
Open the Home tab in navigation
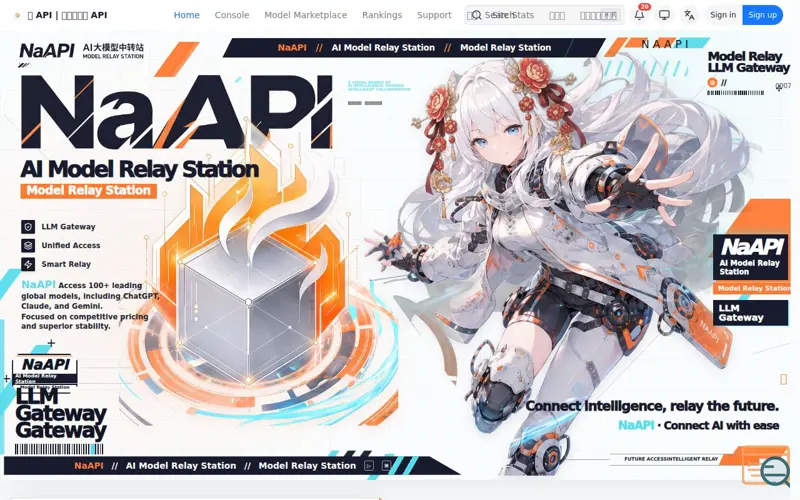pos(186,15)
